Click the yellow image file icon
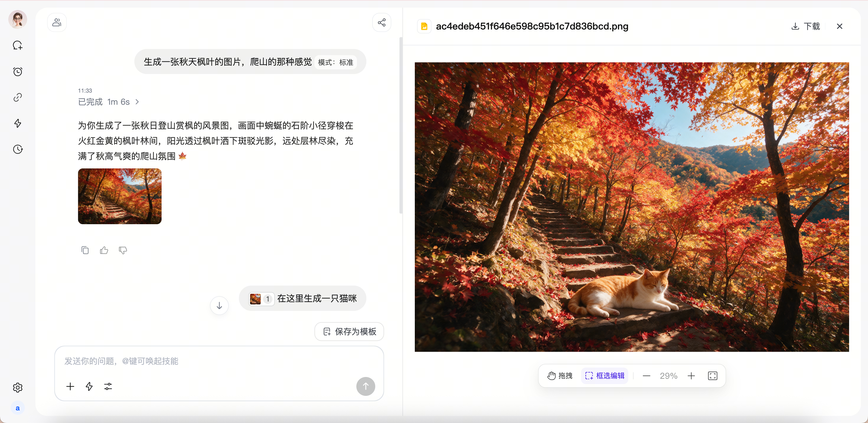This screenshot has height=423, width=868. point(424,26)
